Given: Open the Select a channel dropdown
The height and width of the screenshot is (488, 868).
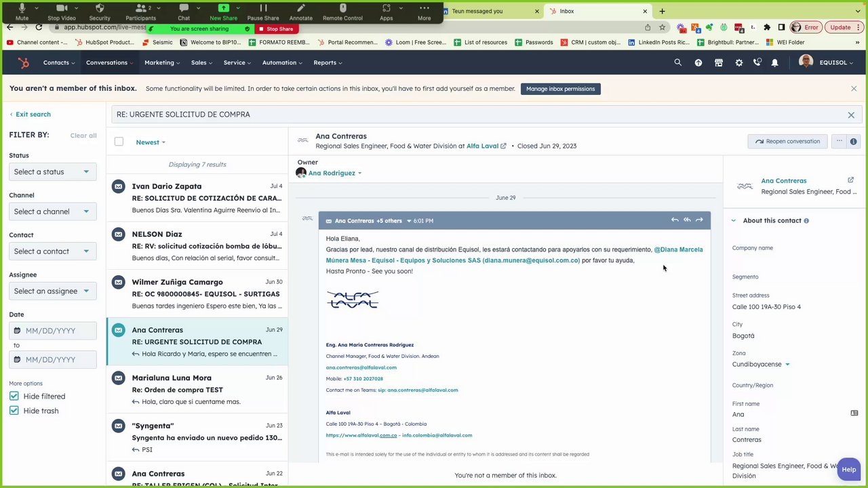Looking at the screenshot, I should [53, 211].
